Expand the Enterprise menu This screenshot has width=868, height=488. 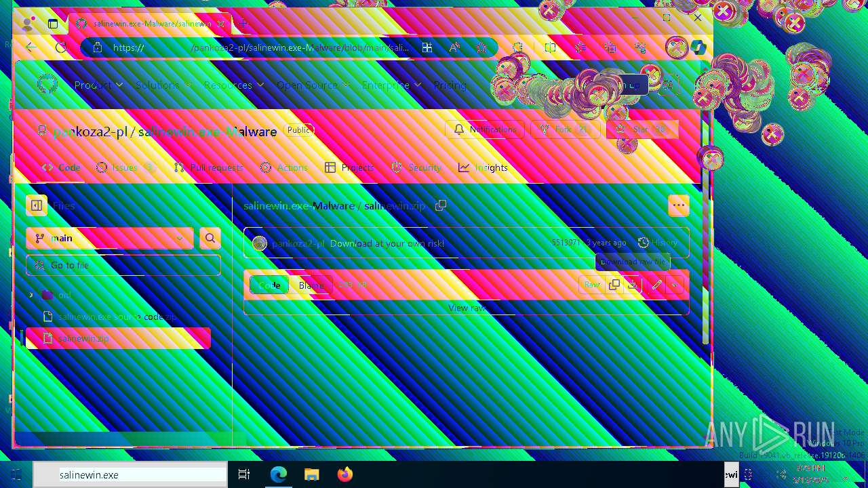[x=391, y=85]
